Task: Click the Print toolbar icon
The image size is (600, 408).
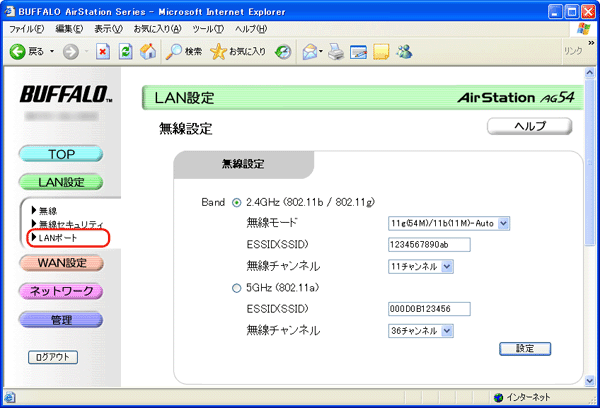Action: coord(336,51)
